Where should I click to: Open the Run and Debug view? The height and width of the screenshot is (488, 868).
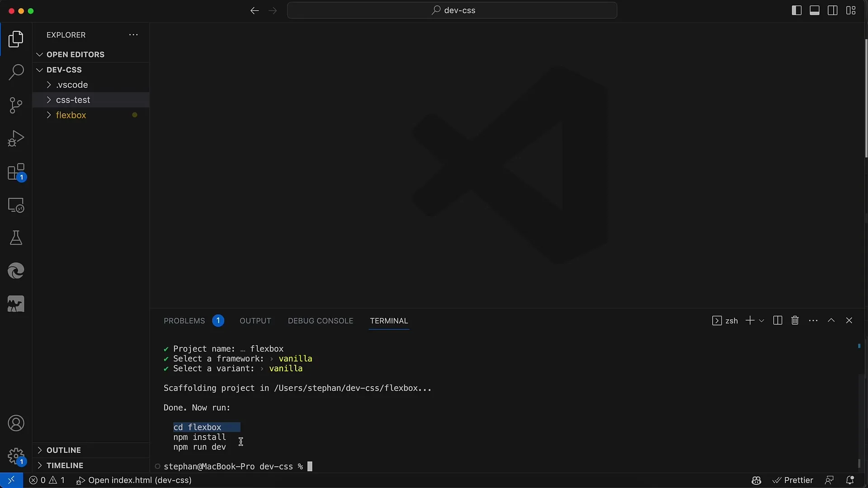coord(16,139)
